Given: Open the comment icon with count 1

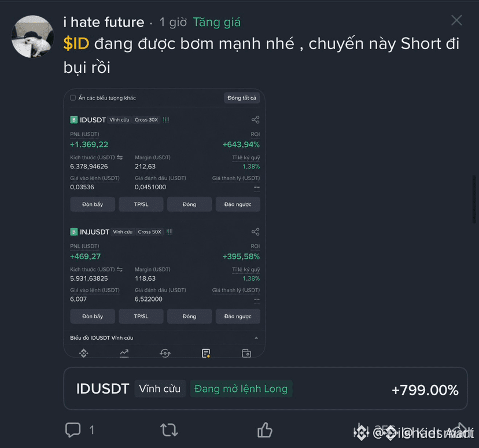Looking at the screenshot, I should pyautogui.click(x=73, y=429).
